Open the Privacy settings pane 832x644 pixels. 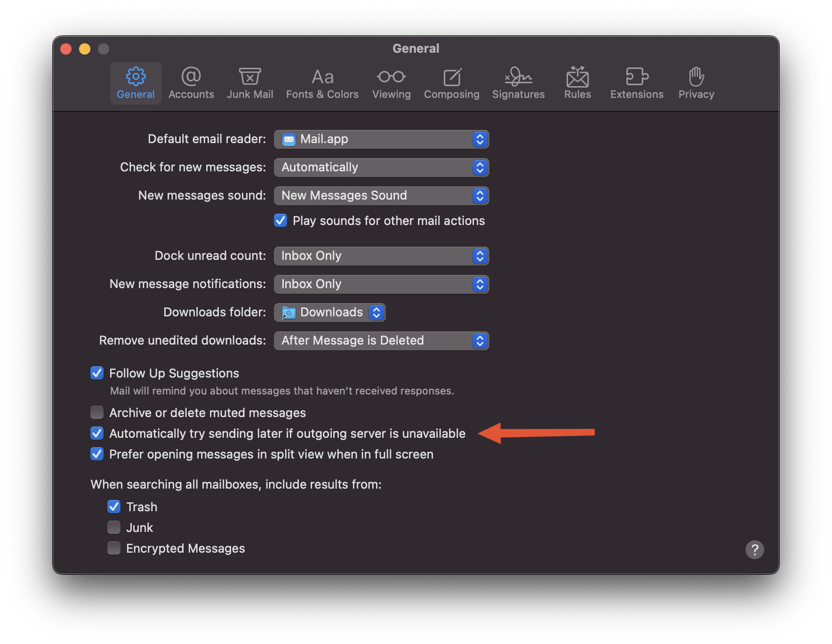696,83
